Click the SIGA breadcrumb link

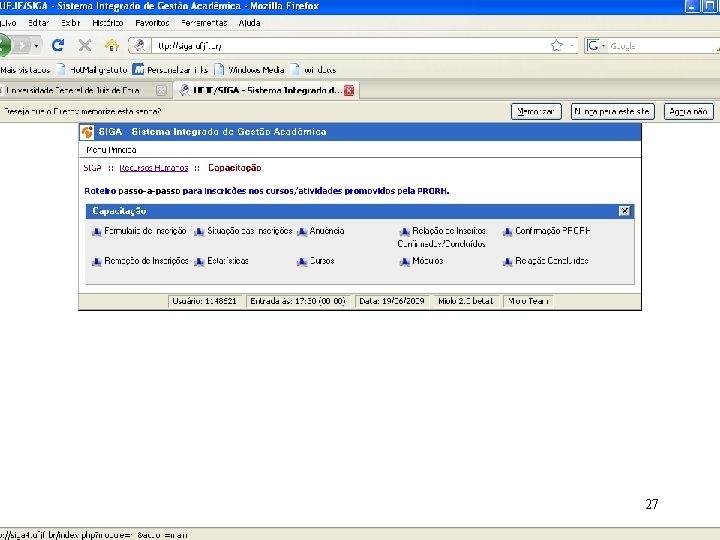coord(92,168)
